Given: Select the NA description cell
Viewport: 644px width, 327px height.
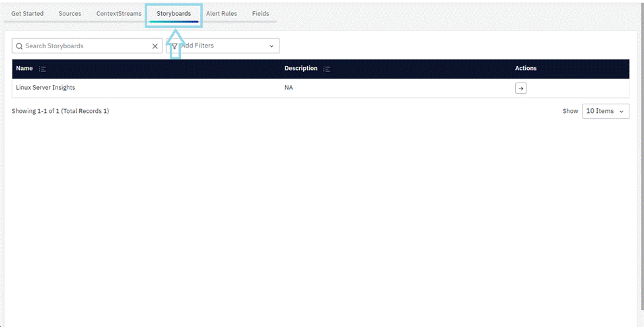Looking at the screenshot, I should pyautogui.click(x=289, y=88).
